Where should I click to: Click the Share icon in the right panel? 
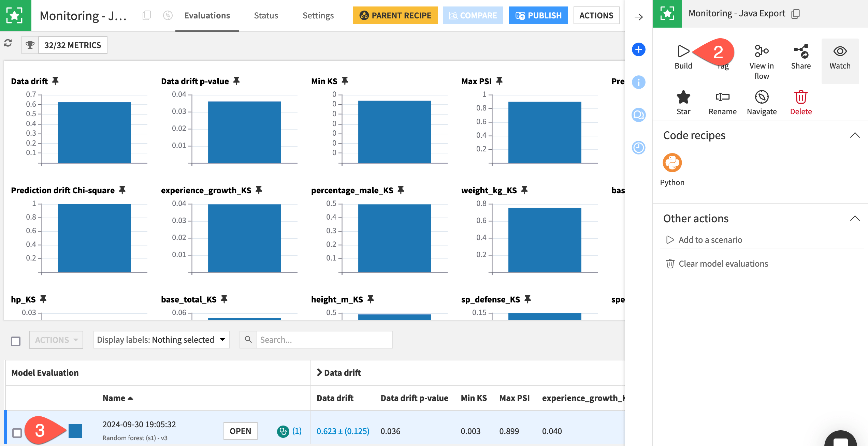(x=801, y=52)
